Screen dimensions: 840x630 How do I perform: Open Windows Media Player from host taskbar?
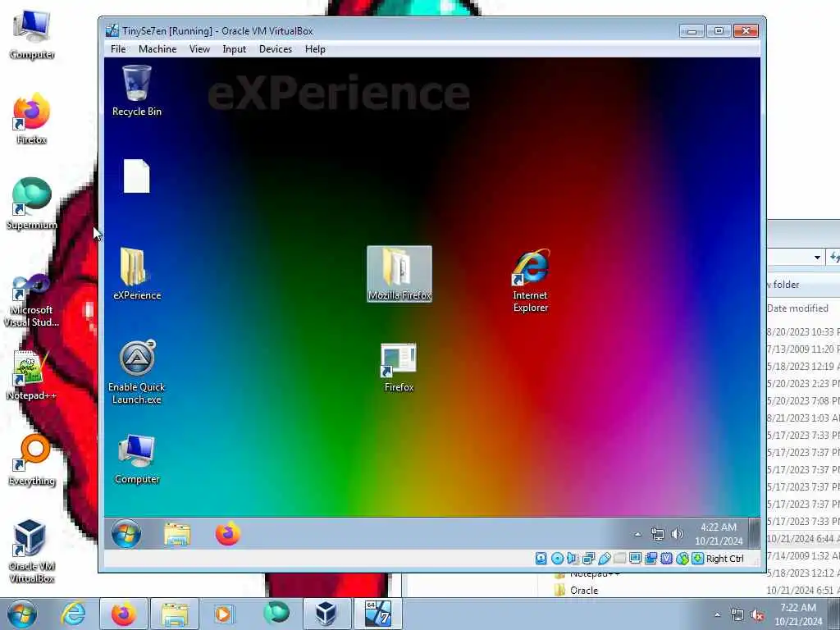(x=225, y=614)
